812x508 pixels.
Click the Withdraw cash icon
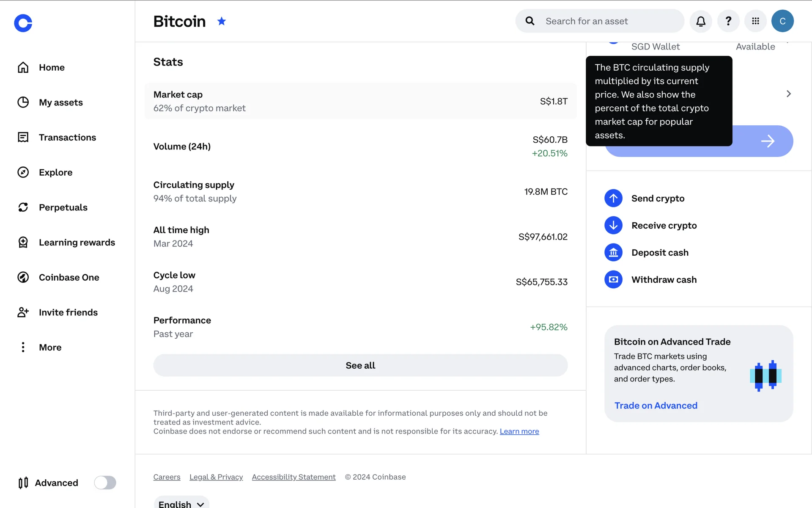[613, 279]
